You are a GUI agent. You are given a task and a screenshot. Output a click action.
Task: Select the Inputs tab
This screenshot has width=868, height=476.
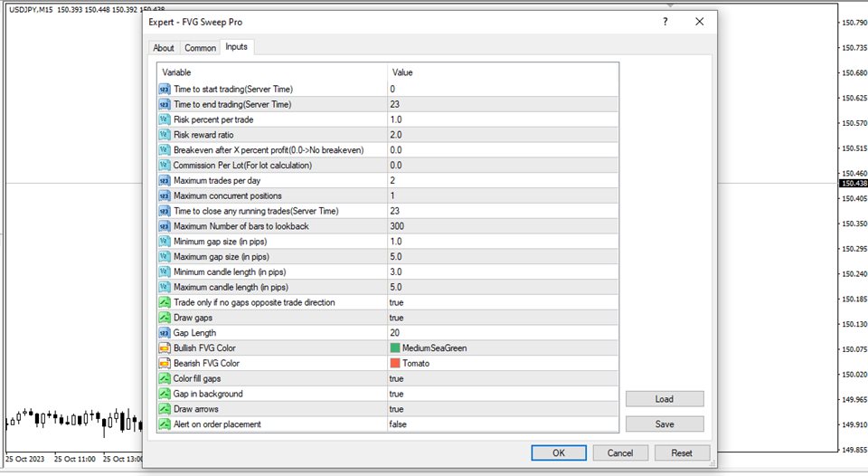pos(236,47)
